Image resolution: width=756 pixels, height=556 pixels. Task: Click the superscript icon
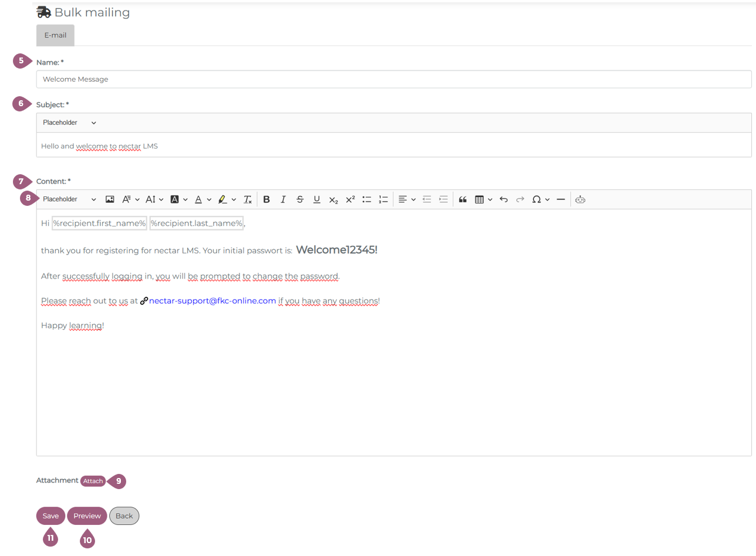point(350,199)
